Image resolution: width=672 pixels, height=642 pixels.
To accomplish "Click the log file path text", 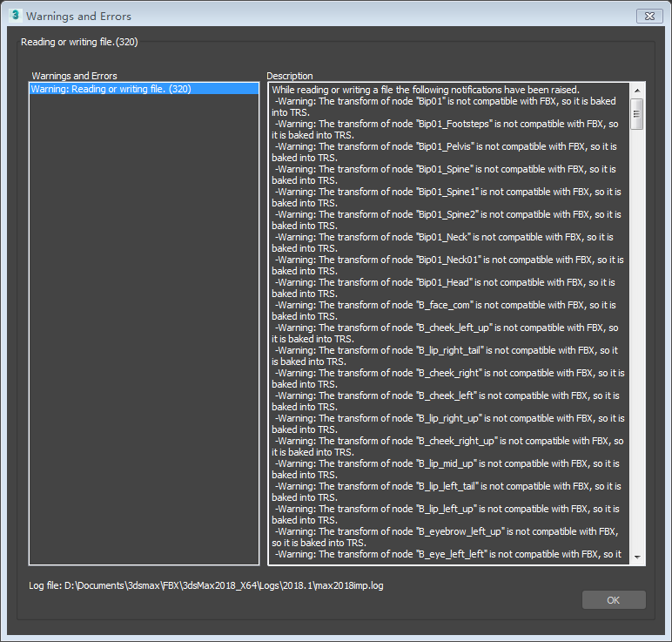I will pyautogui.click(x=205, y=585).
